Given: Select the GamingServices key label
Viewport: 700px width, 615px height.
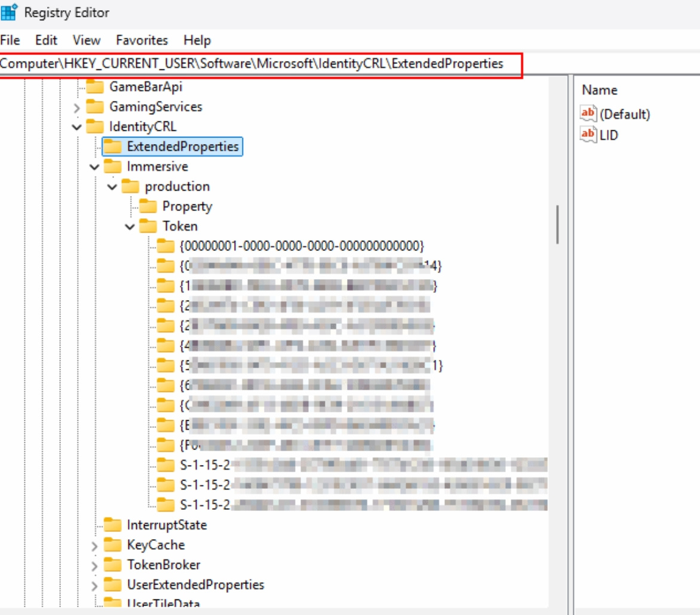Looking at the screenshot, I should tap(156, 107).
